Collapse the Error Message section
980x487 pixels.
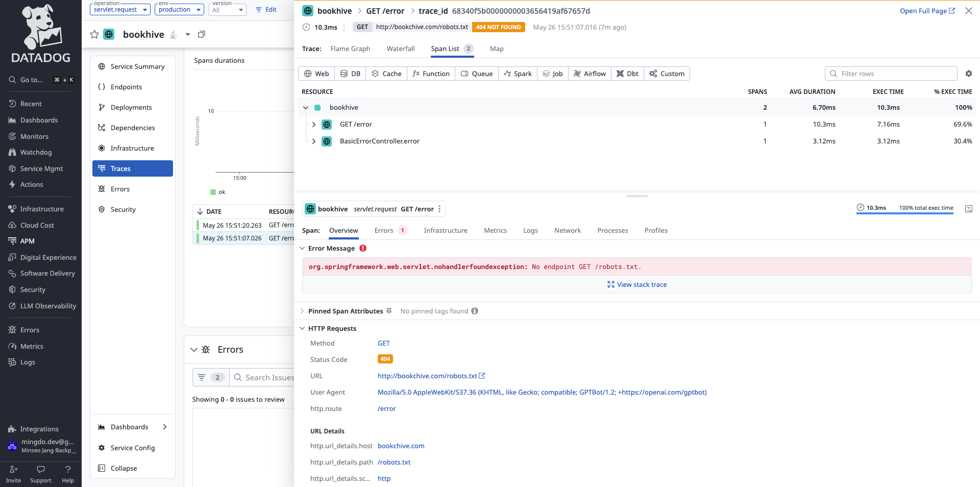302,248
